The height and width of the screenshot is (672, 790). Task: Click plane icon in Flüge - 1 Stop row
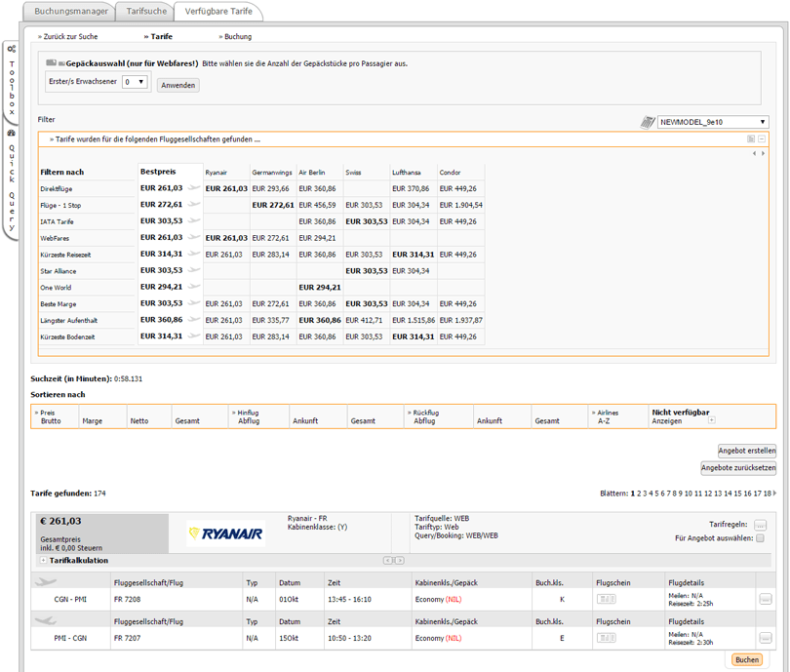(194, 205)
